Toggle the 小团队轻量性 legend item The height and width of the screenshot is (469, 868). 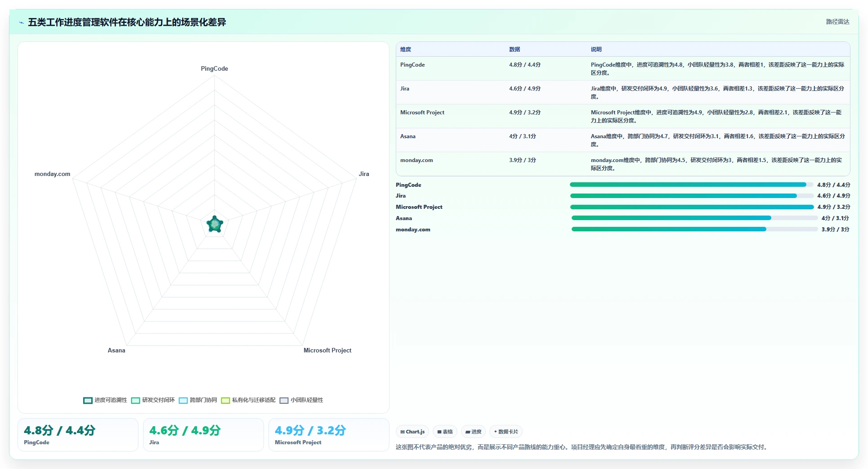301,400
